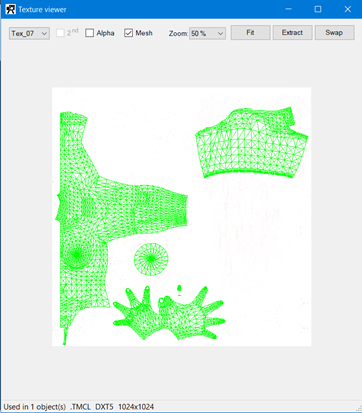Close the Texture viewer window
Viewport: 362px width, 413px height.
tap(347, 9)
